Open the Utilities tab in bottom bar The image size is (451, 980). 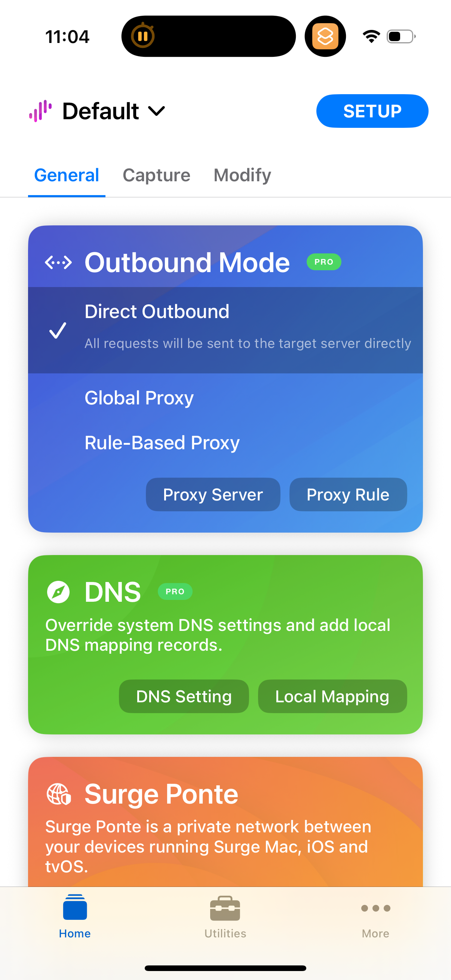pyautogui.click(x=225, y=916)
